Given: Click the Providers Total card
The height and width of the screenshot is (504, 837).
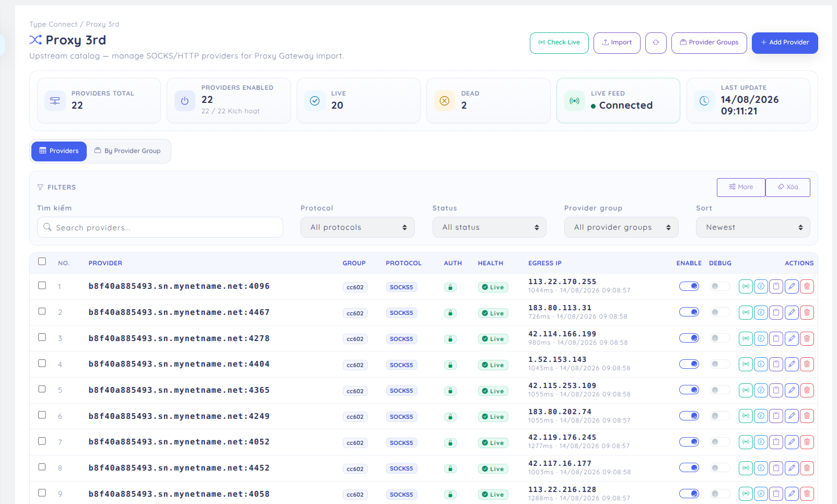Looking at the screenshot, I should click(99, 100).
